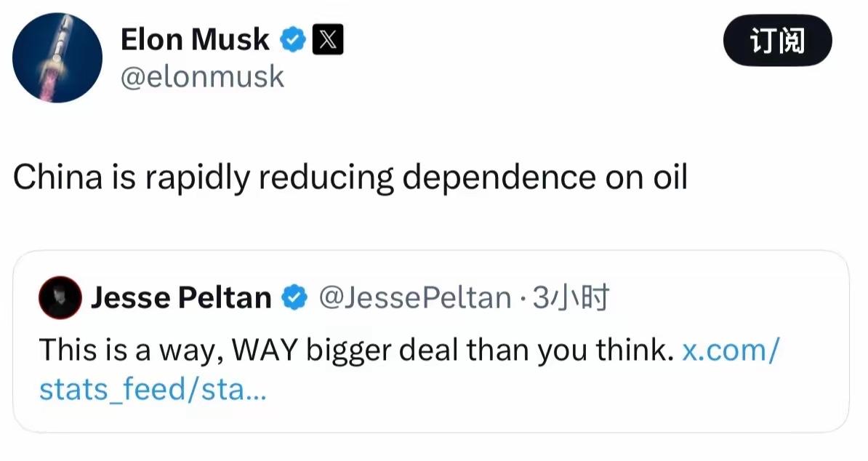Click the 3小时 timestamp

(571, 298)
